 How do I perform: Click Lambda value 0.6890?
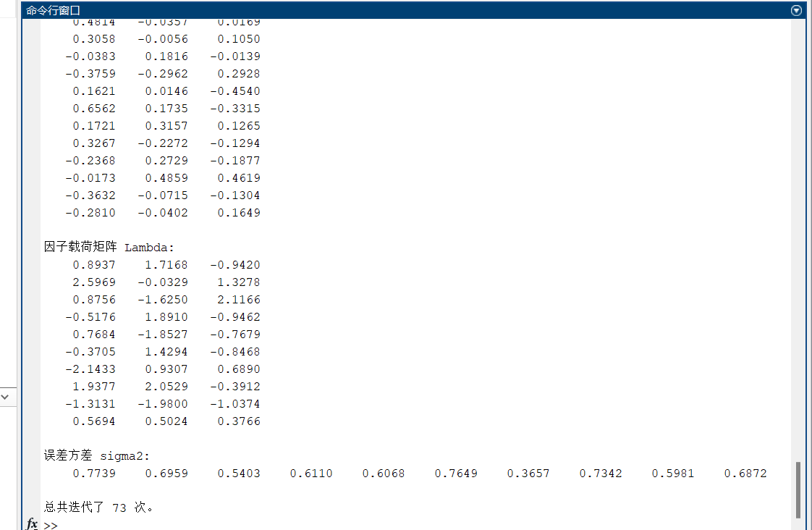239,369
